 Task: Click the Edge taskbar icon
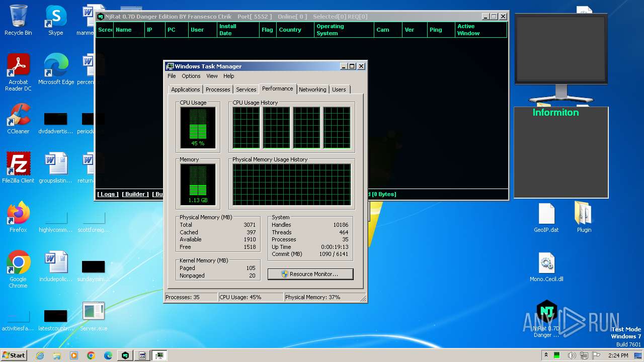(108, 355)
